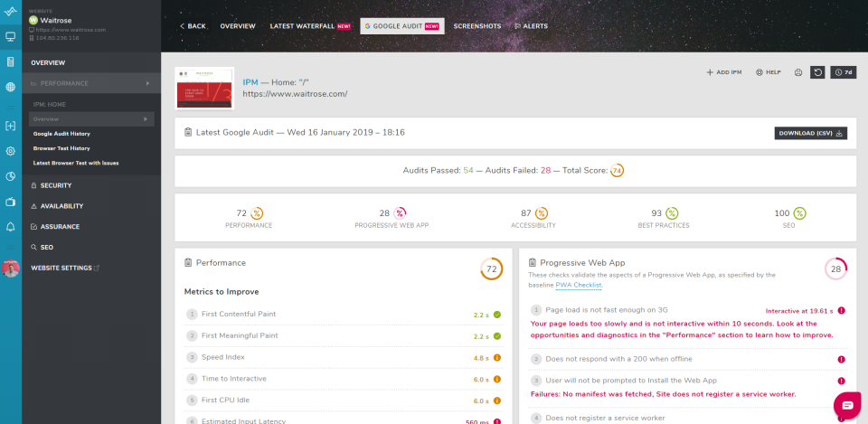Open the Security section
The image size is (868, 424).
[52, 185]
